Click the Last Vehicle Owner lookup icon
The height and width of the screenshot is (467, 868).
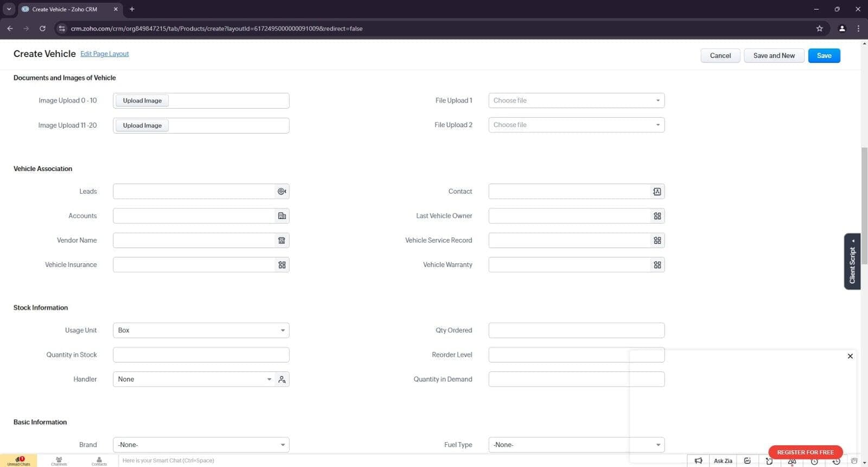657,216
